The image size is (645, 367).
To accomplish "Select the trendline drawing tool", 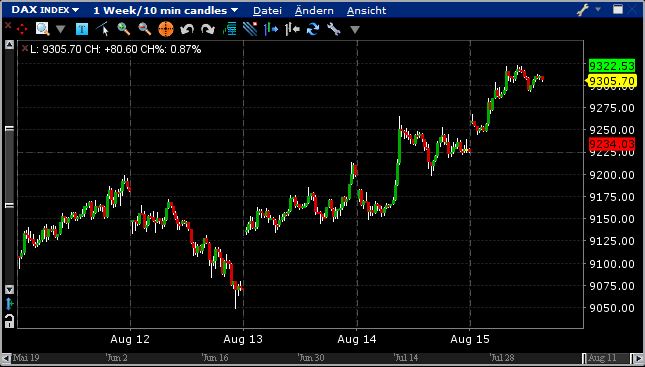I will [103, 29].
